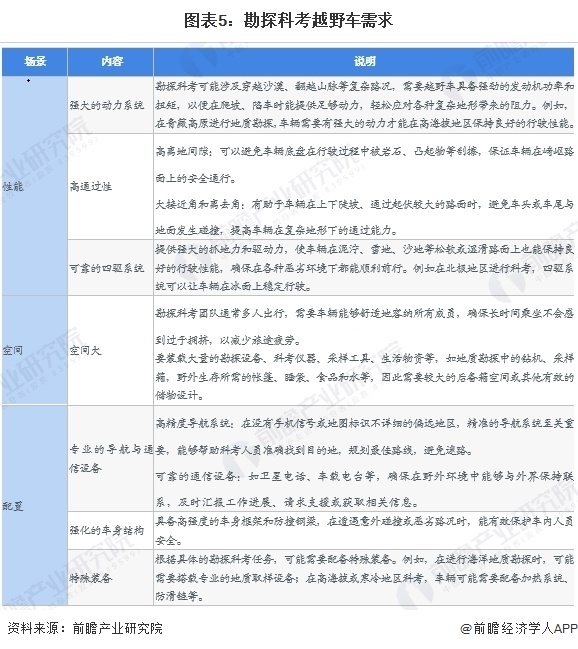Click the line starting 可靠的通信设备
578x649 pixels.
click(364, 489)
